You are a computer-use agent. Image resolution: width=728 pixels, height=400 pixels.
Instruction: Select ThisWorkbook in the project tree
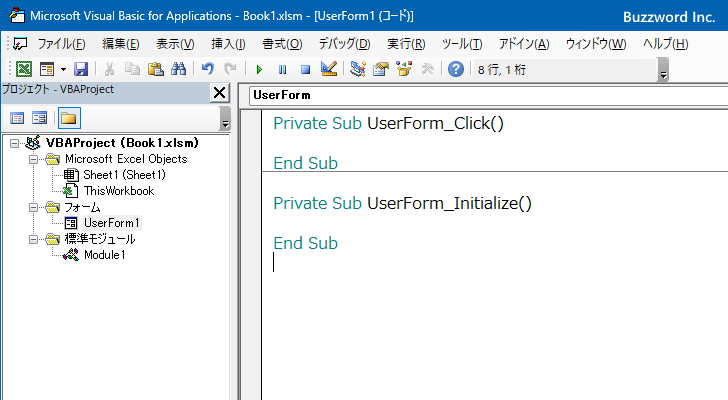(119, 191)
